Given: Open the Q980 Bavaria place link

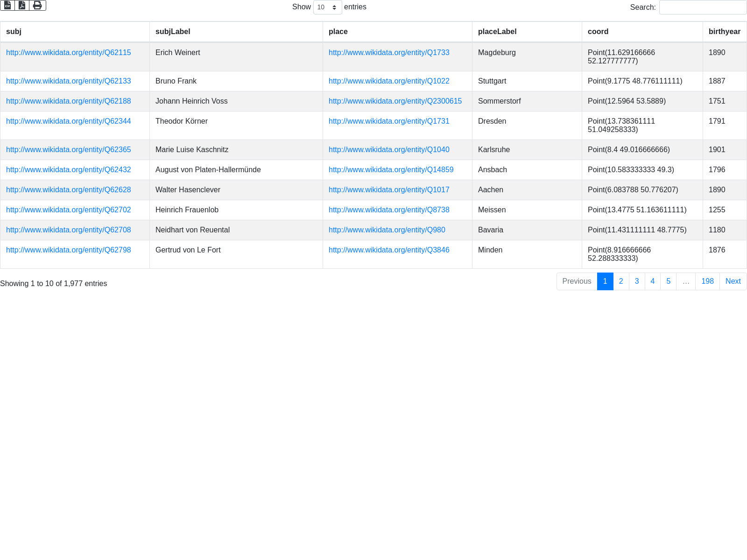Looking at the screenshot, I should (387, 230).
